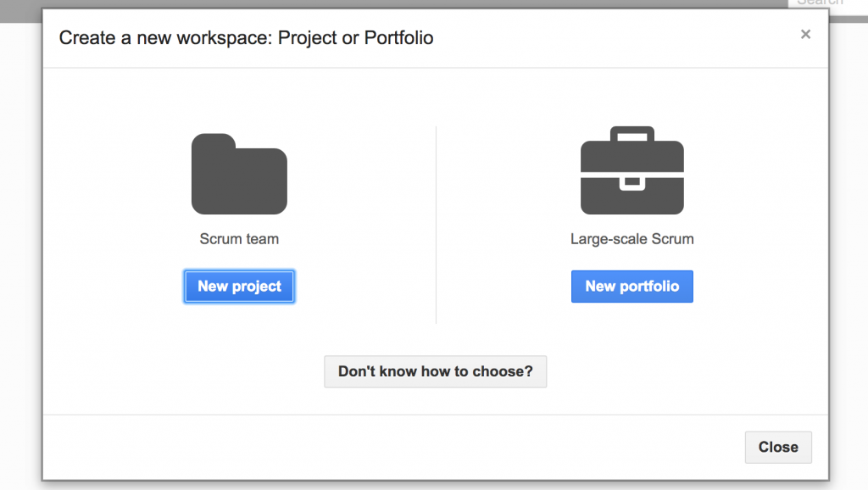
Task: Open Don't know how to choose help
Action: pyautogui.click(x=435, y=371)
